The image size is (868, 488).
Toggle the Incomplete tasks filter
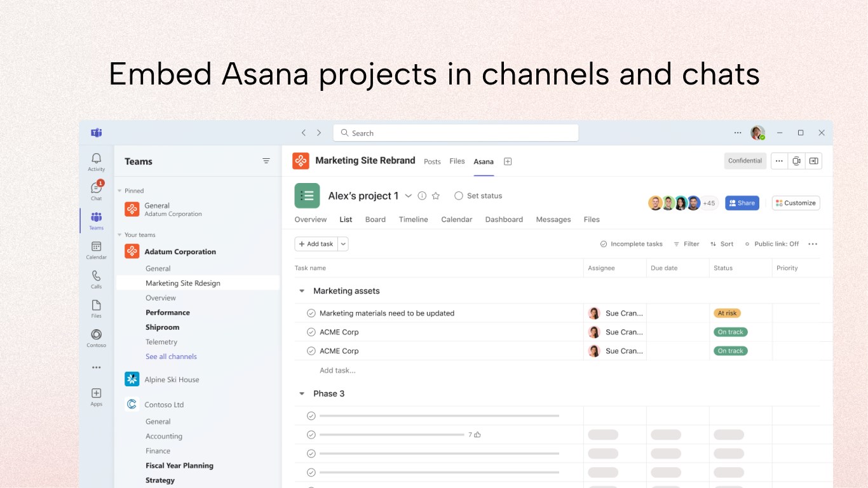[x=632, y=244]
